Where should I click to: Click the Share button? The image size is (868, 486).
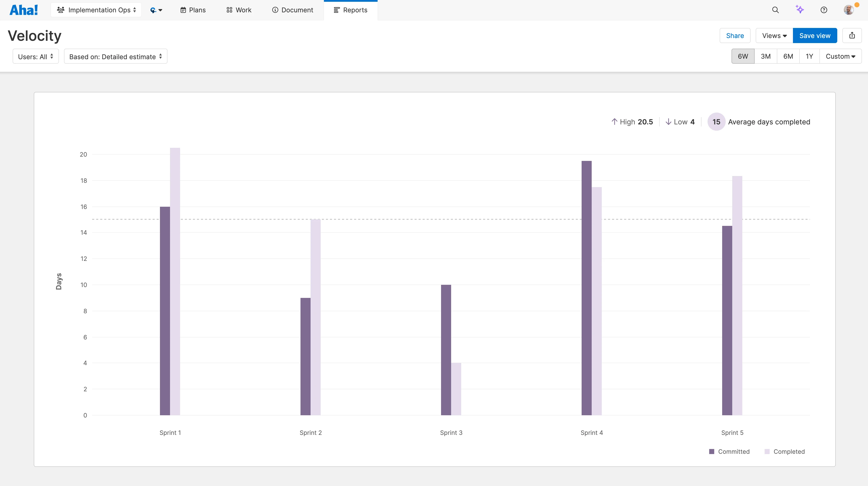[x=735, y=35]
